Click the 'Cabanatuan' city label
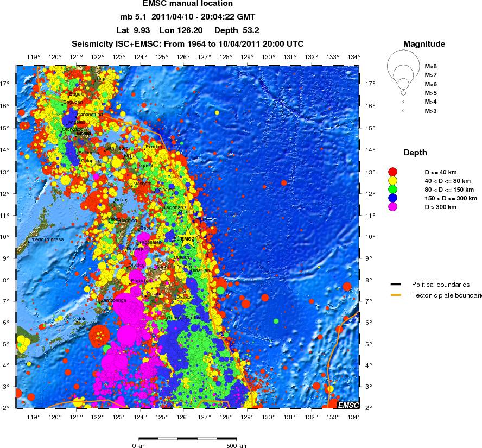482x448 pixels. tap(90, 115)
